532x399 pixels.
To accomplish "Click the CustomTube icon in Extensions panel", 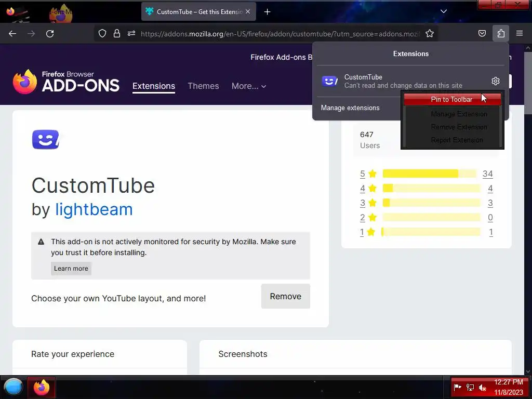I will click(x=329, y=81).
